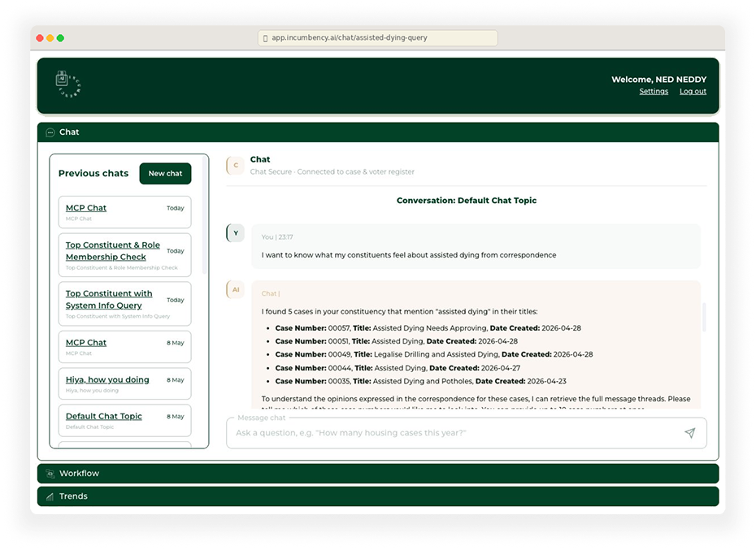Click 'Chat Secure · Connected to case' subtitle
The height and width of the screenshot is (550, 756).
pyautogui.click(x=332, y=171)
